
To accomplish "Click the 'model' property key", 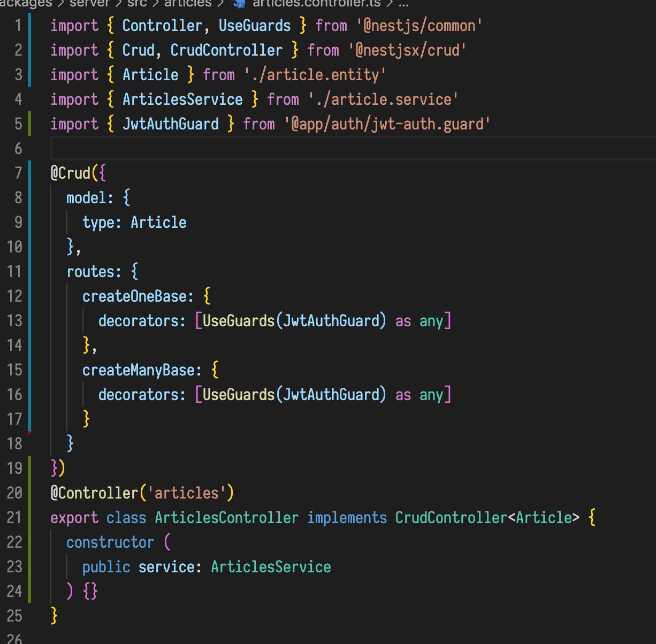I will (86, 198).
